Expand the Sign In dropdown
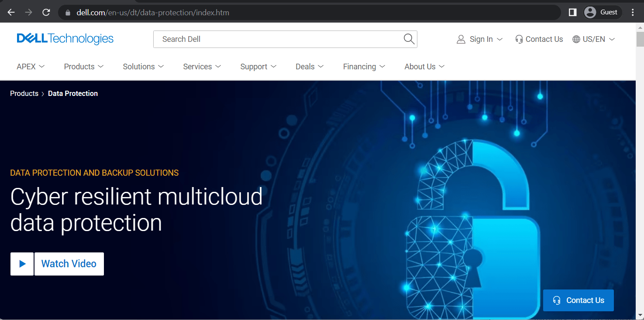The width and height of the screenshot is (644, 320). click(x=479, y=39)
